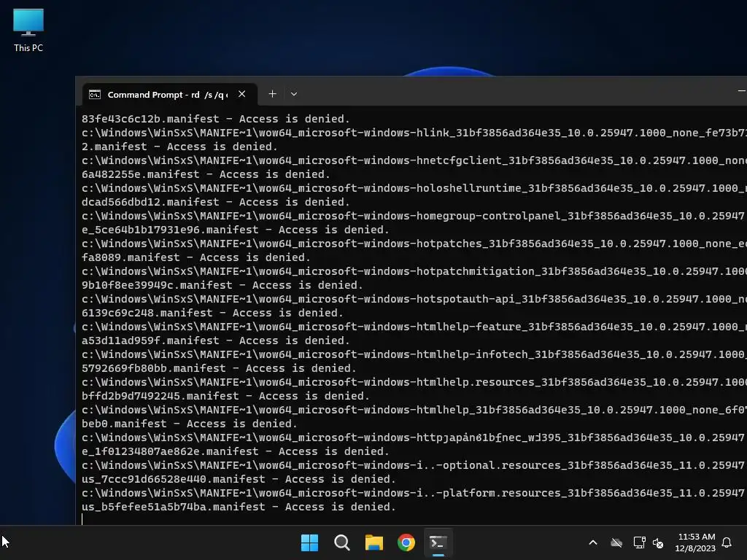Click the Command Prompt tab icon
This screenshot has width=747, height=560.
coord(95,95)
